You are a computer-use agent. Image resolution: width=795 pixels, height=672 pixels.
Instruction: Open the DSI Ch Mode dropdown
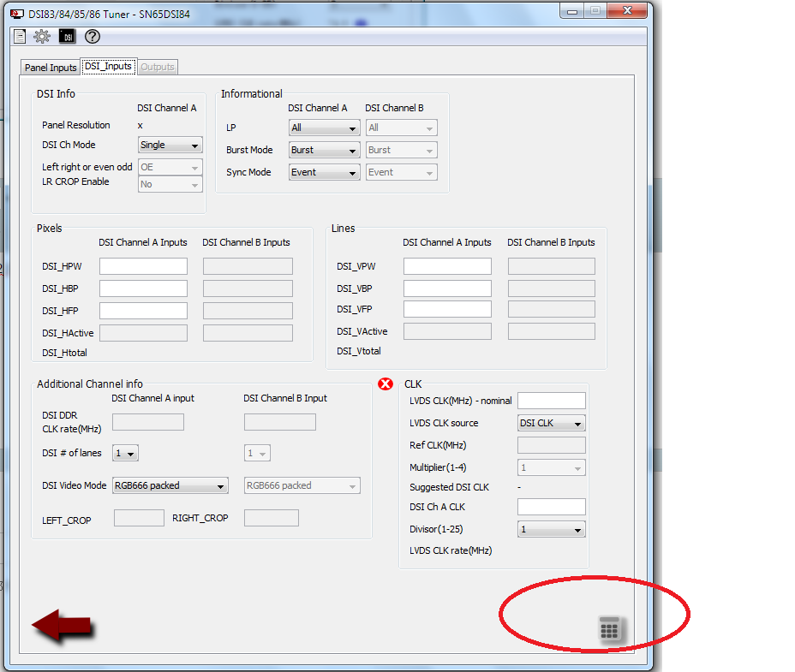coord(170,145)
